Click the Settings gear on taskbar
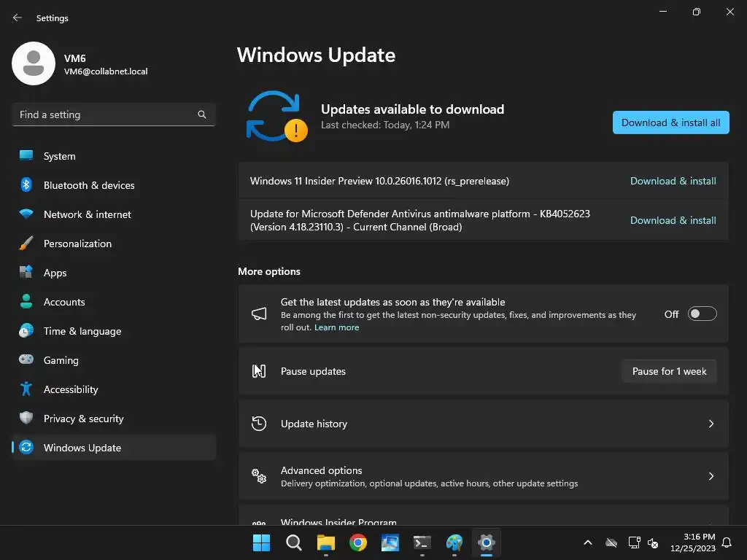 (x=487, y=542)
